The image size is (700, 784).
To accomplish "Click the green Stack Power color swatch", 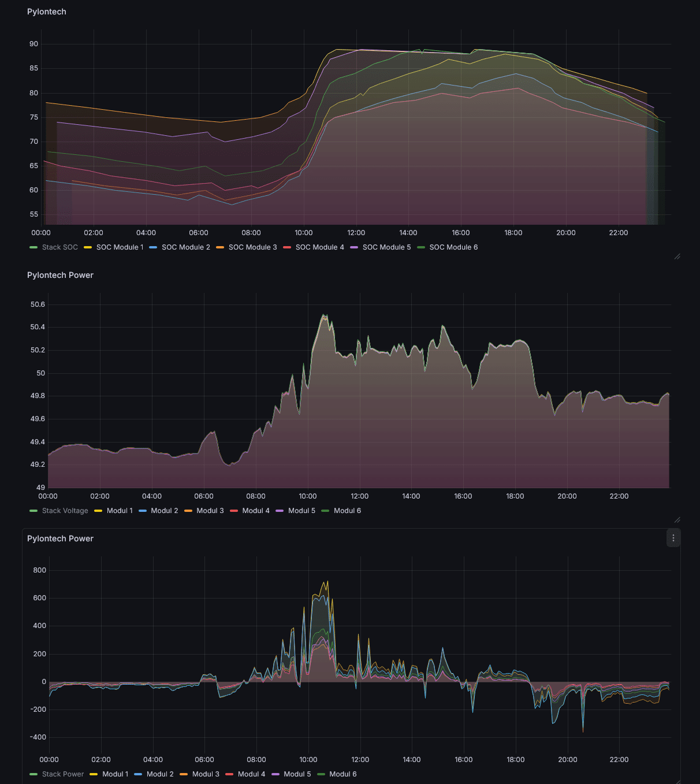I will (x=33, y=774).
